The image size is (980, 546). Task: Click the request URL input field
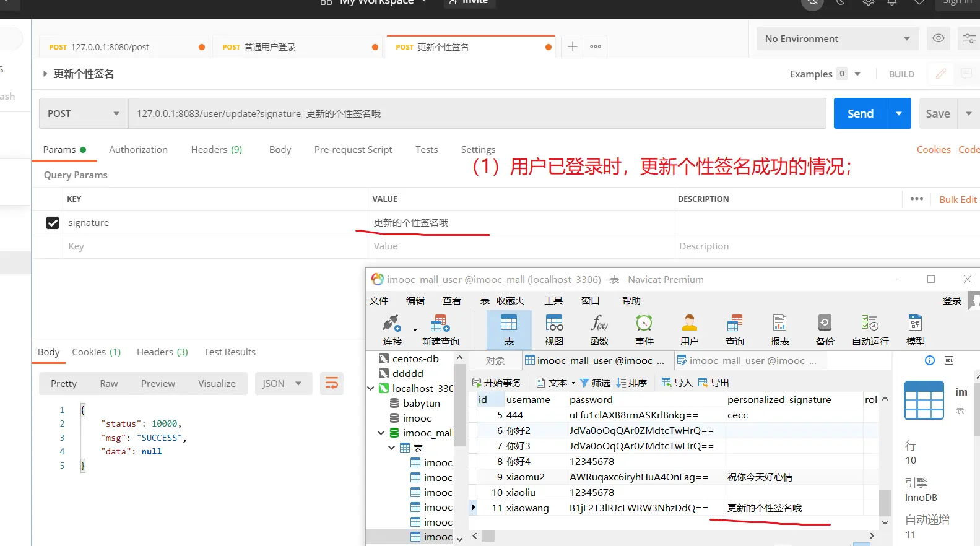tap(477, 114)
